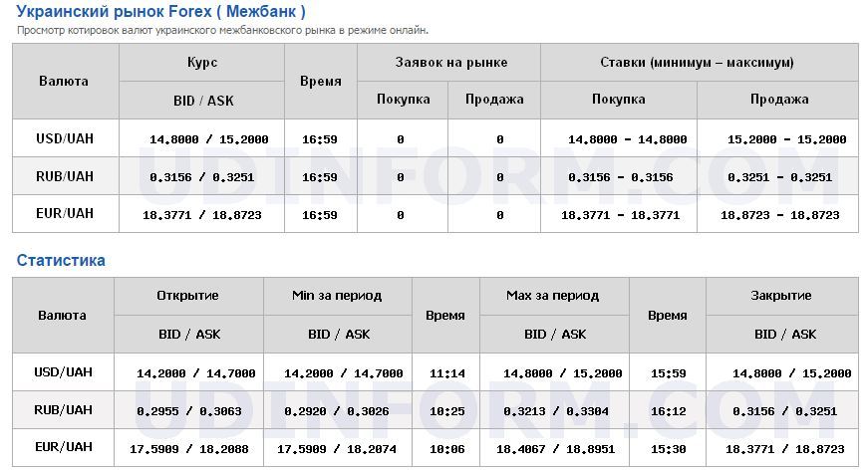Click the Украинский рынок Forex heading
This screenshot has height=474, width=868.
click(x=160, y=11)
